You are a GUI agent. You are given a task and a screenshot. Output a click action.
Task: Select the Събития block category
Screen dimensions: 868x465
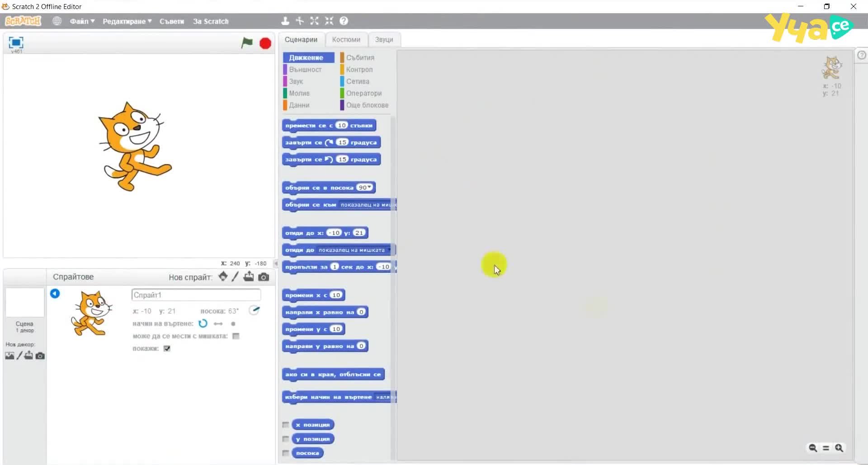coord(365,57)
